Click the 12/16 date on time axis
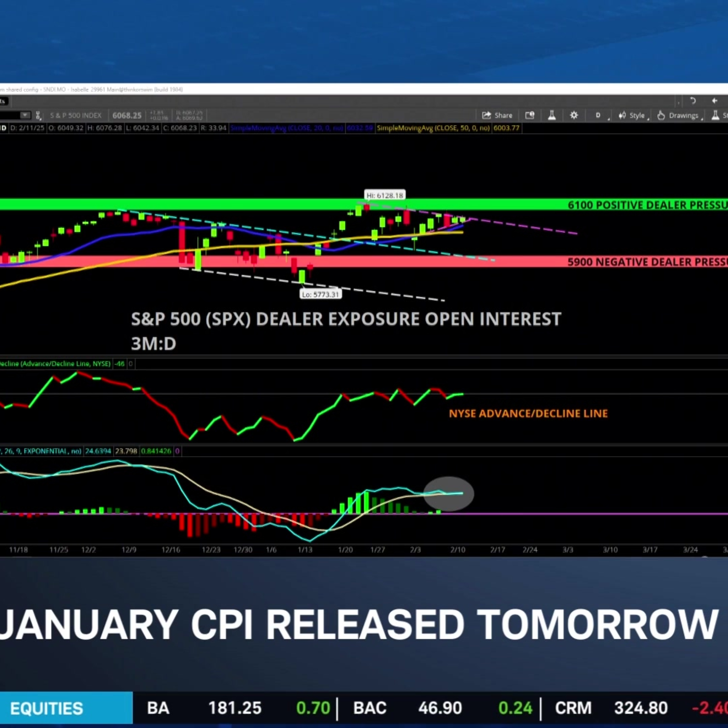 pyautogui.click(x=171, y=550)
